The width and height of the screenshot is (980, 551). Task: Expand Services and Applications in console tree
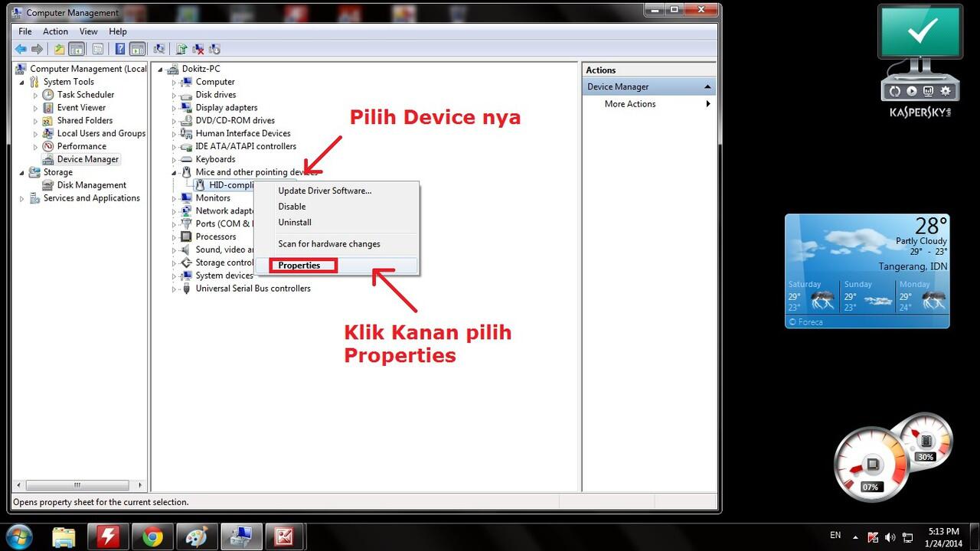coord(22,198)
